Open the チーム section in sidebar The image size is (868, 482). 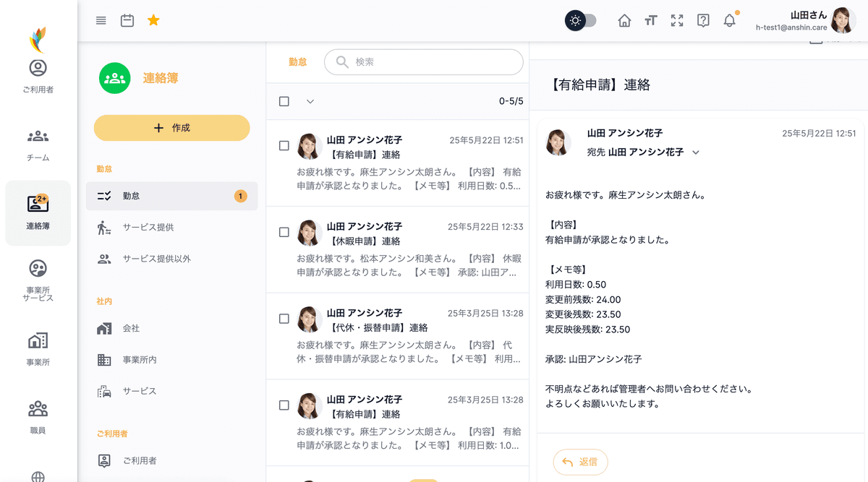pyautogui.click(x=38, y=145)
